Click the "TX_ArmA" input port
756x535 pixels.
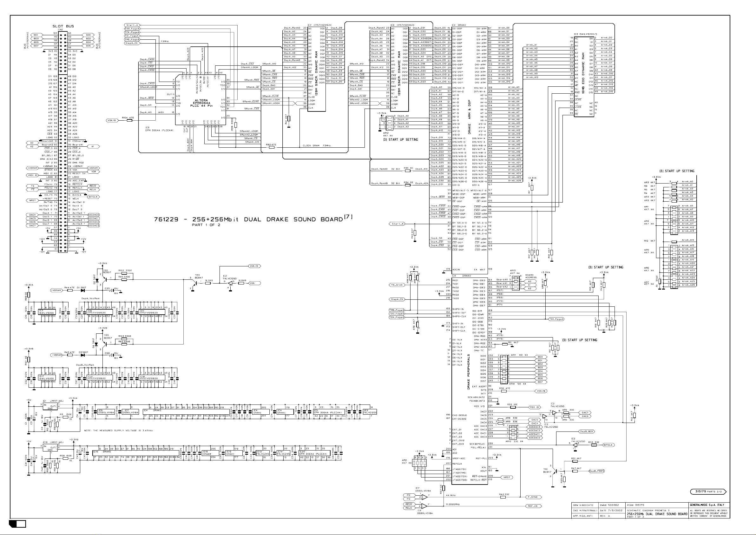coord(397,285)
